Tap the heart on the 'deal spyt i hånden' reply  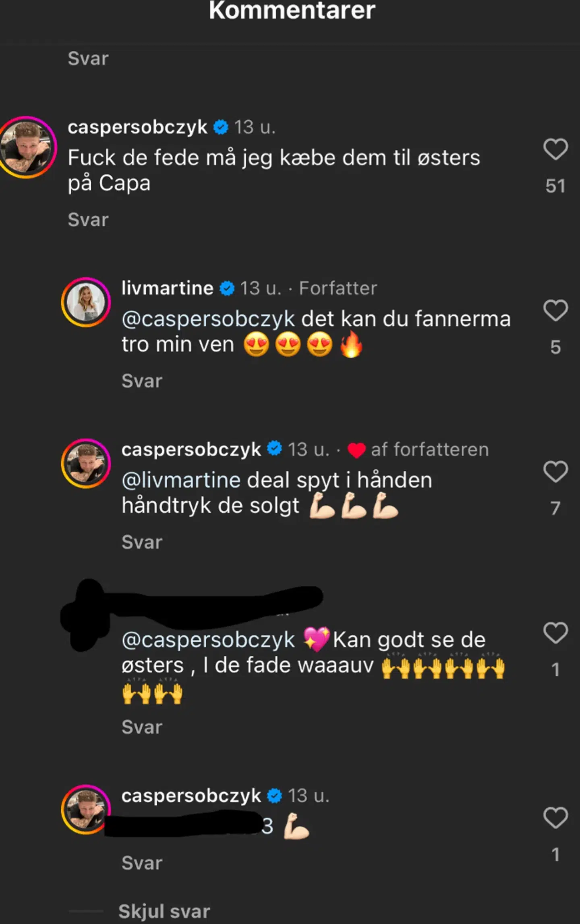pyautogui.click(x=555, y=472)
